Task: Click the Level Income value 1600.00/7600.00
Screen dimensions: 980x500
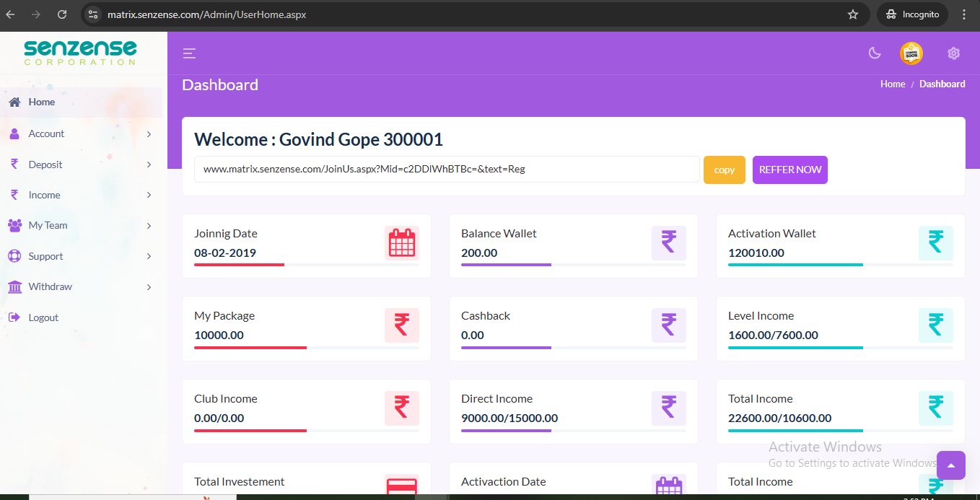Action: click(x=773, y=335)
